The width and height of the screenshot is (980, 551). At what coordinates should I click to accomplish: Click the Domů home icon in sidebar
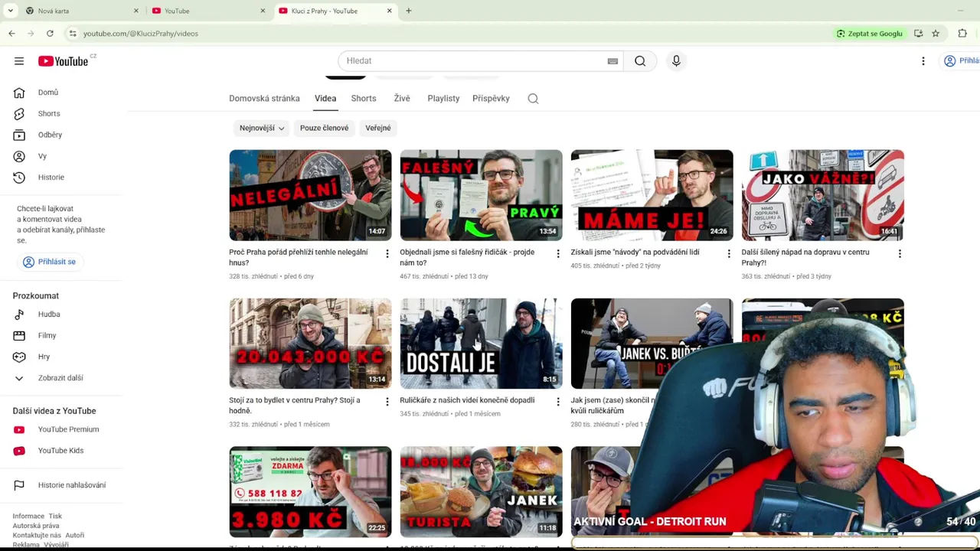(19, 93)
